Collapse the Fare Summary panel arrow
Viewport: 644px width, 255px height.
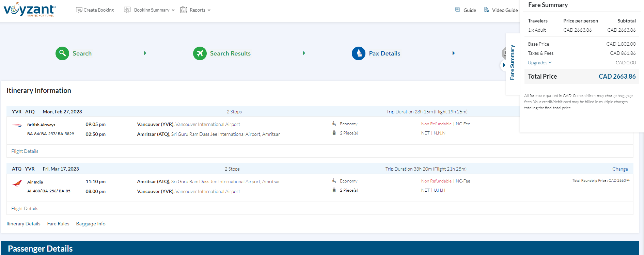coord(504,65)
